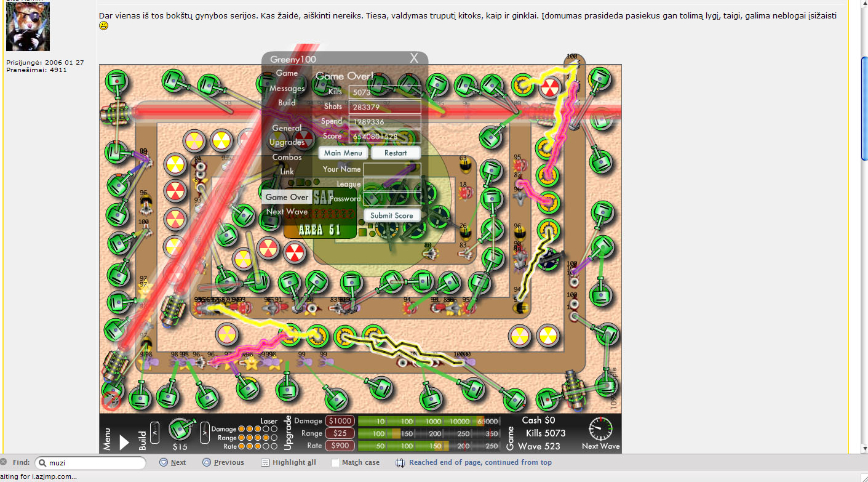Toggle the Match case checkbox
868x482 pixels.
[x=335, y=462]
